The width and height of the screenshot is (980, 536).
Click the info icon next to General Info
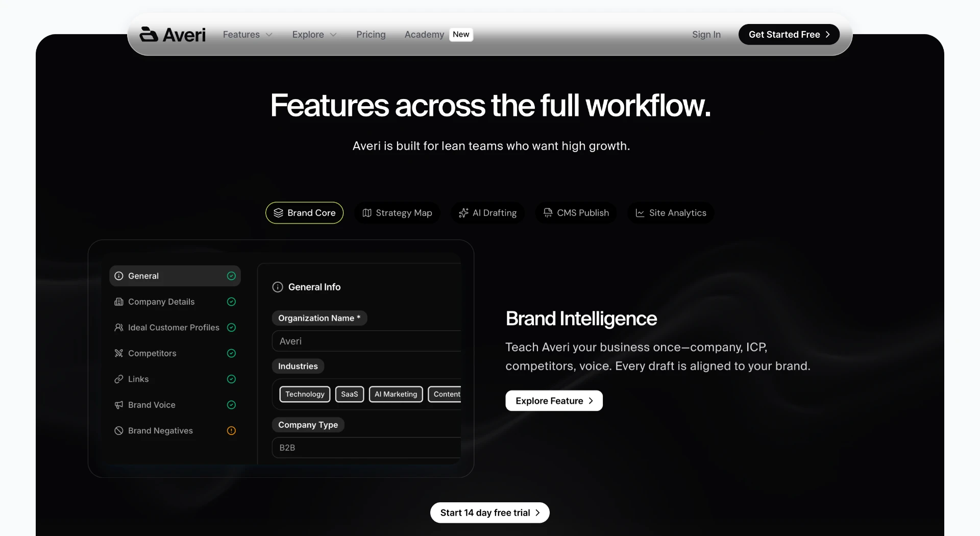(278, 287)
